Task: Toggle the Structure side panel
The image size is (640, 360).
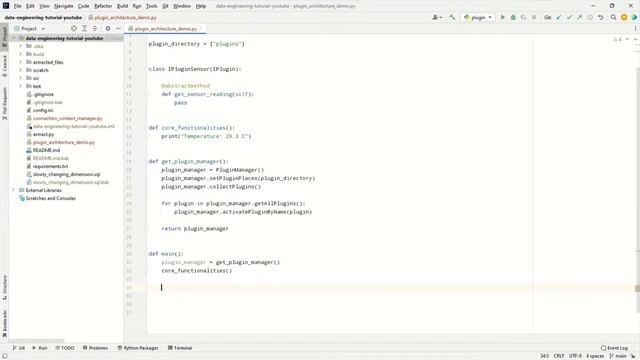Action: tap(4, 287)
